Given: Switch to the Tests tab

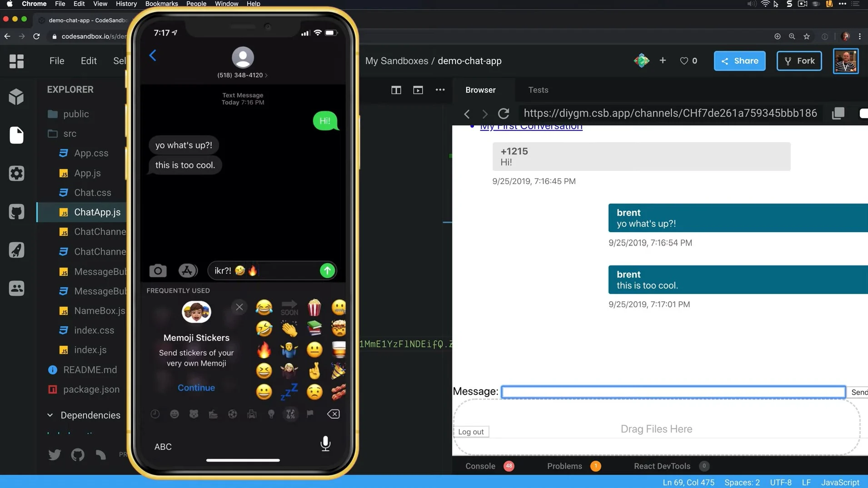Looking at the screenshot, I should click(538, 90).
